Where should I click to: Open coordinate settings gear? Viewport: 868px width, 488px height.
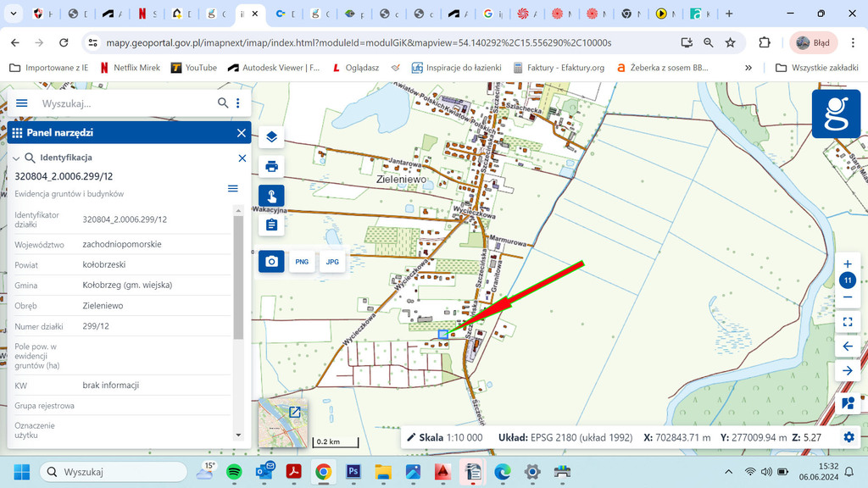click(849, 437)
